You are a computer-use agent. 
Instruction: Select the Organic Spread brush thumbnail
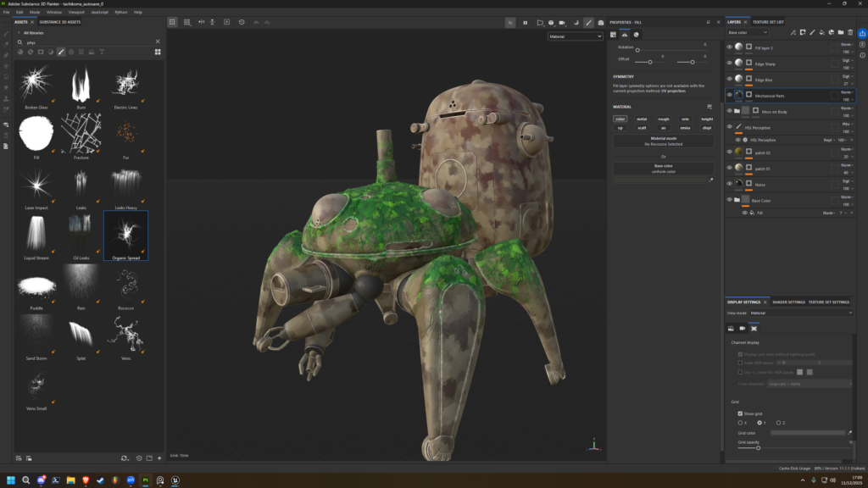coord(125,233)
